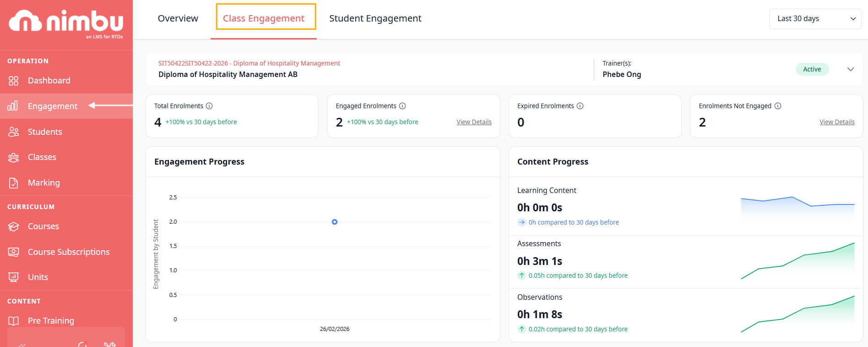
Task: Click the Marking document icon
Action: point(13,183)
